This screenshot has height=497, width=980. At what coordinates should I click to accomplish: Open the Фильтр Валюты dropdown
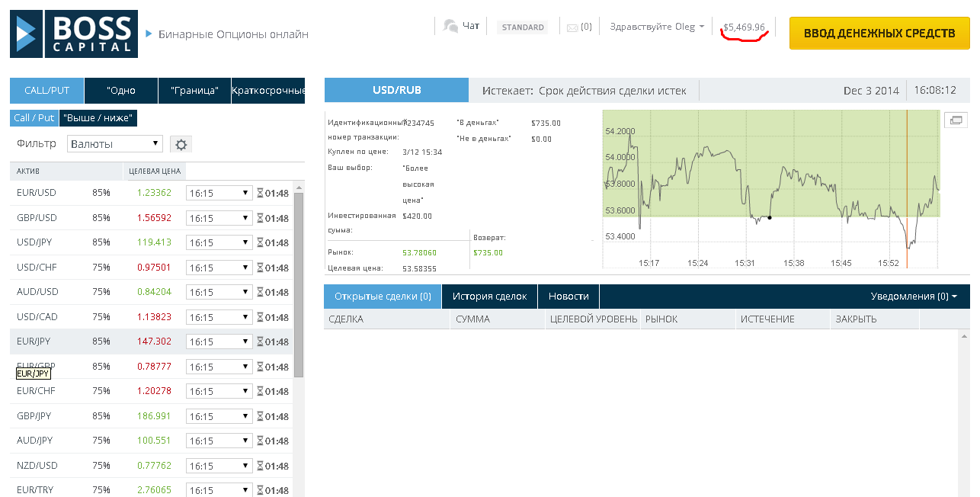pos(115,144)
